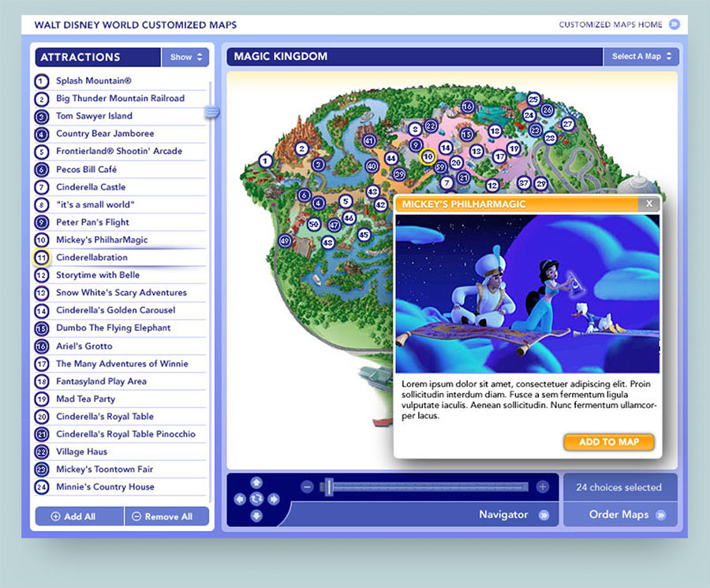Click the pan right arrow in Navigator

pos(274,499)
